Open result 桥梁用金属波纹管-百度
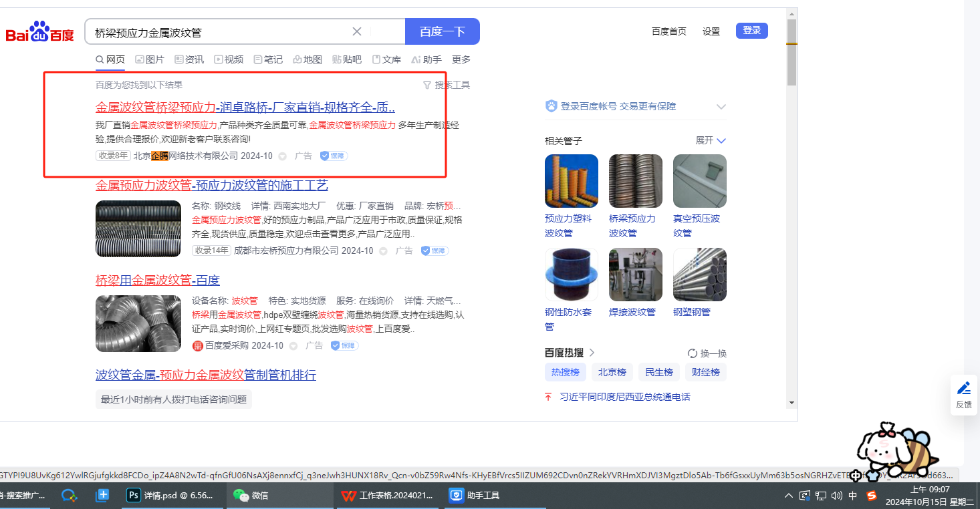Viewport: 980px width, 509px height. coord(158,280)
